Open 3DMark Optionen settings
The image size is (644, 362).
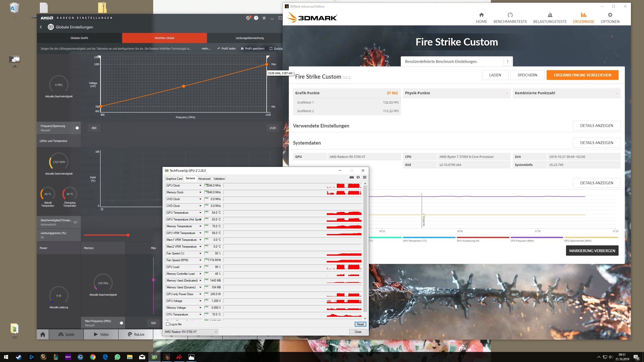pos(610,18)
